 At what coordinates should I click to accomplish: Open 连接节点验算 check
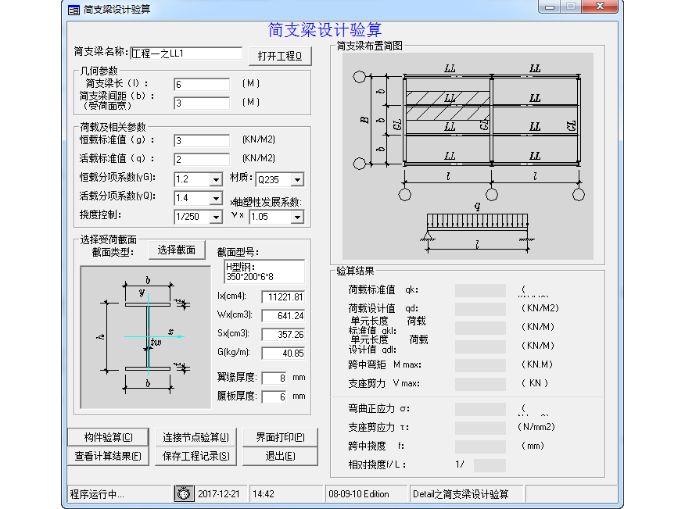tap(196, 437)
